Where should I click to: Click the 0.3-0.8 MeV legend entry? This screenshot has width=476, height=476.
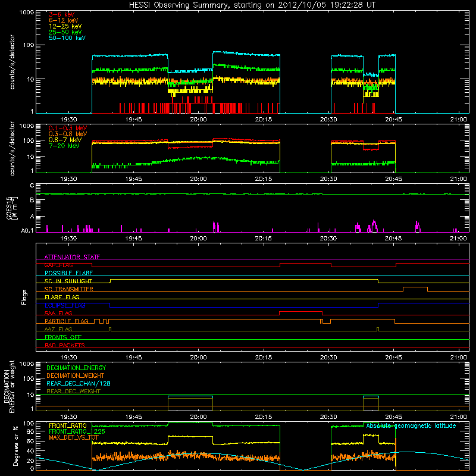tap(68, 134)
